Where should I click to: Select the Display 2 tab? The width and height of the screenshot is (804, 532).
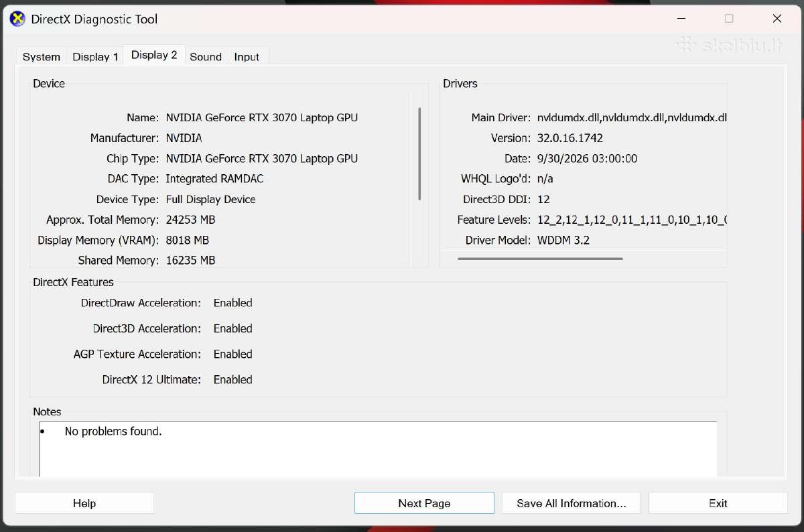tap(154, 55)
